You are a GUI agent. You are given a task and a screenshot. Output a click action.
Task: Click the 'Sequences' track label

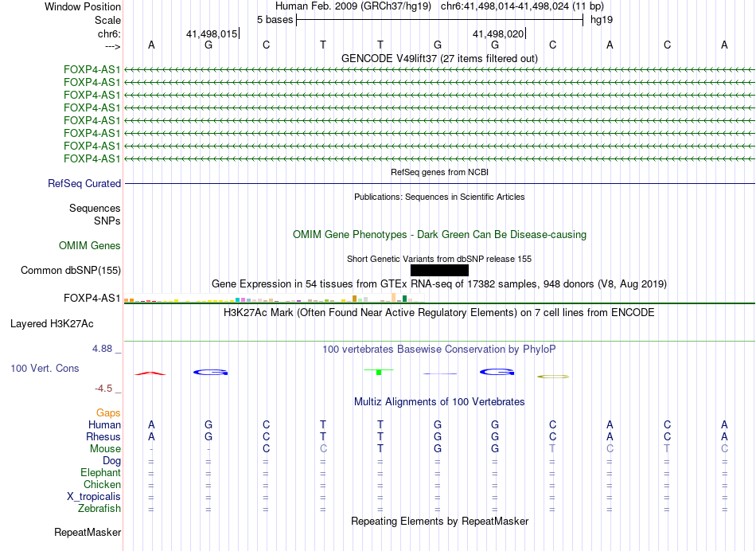click(95, 208)
